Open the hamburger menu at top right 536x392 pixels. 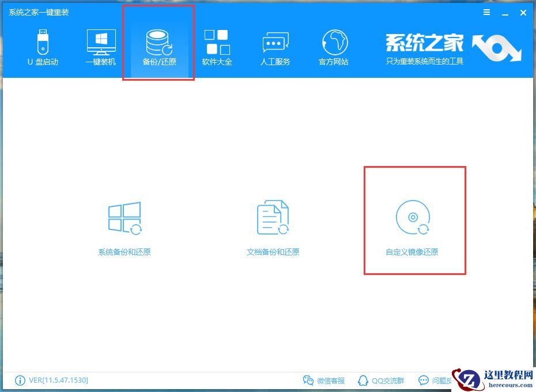pos(486,12)
